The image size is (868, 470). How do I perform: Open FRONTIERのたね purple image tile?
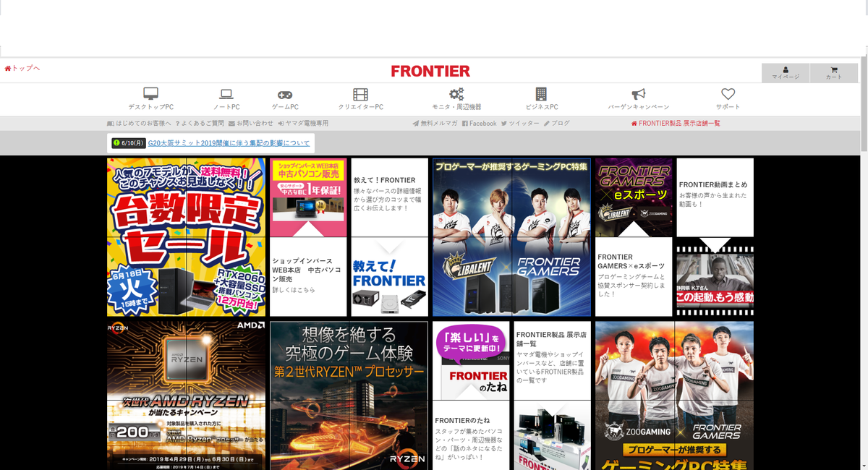[x=471, y=360]
